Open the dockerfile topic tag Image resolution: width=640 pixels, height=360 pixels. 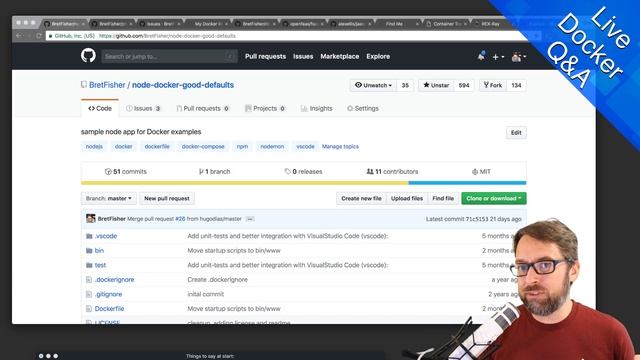157,147
